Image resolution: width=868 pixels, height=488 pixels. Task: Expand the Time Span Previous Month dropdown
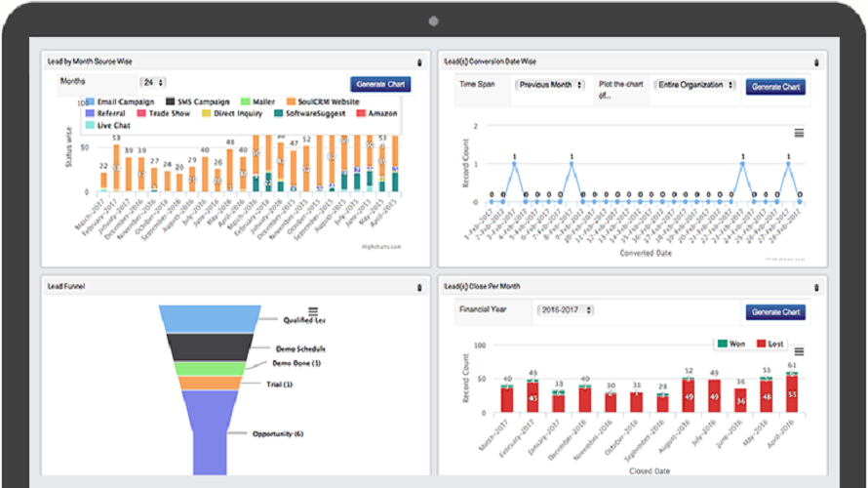click(549, 85)
